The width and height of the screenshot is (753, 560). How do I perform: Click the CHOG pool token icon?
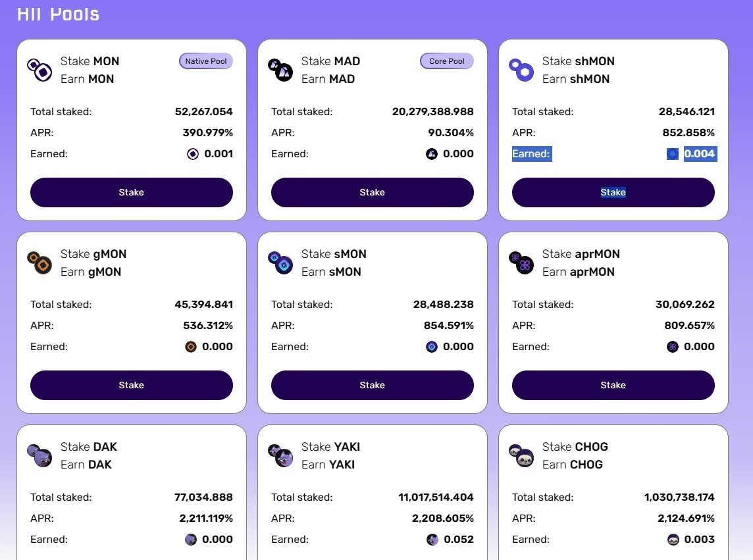click(x=521, y=455)
